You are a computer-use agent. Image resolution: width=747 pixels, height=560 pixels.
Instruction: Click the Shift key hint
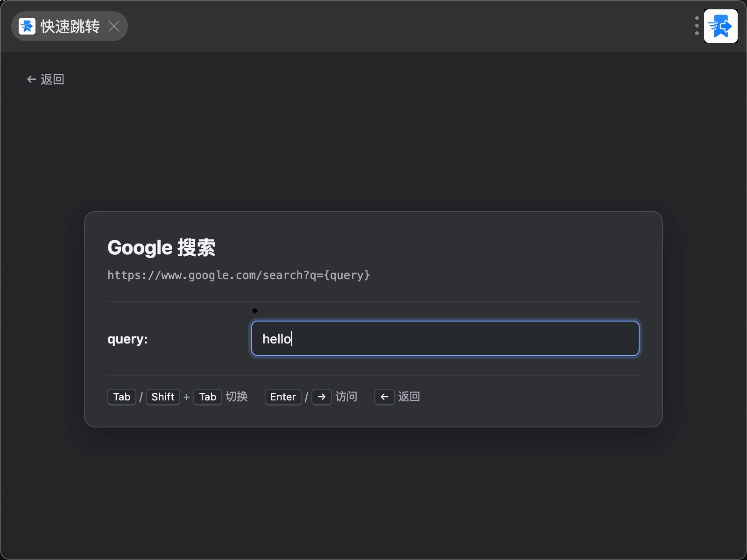click(163, 397)
